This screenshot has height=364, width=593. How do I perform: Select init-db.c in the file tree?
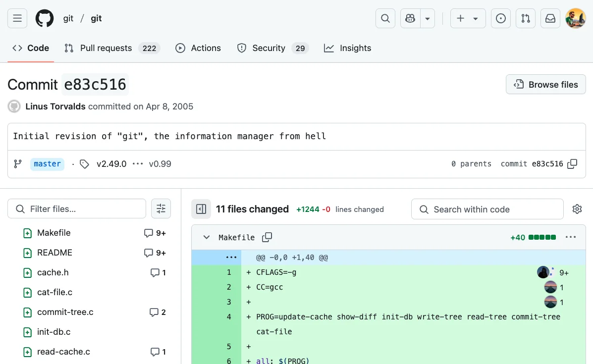[54, 332]
